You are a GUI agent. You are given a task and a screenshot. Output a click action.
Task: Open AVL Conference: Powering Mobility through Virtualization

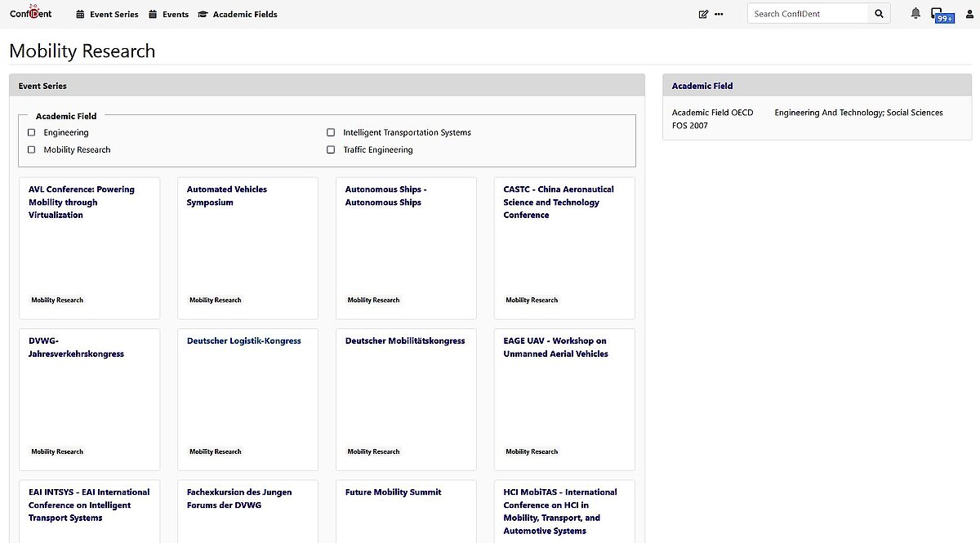(82, 202)
